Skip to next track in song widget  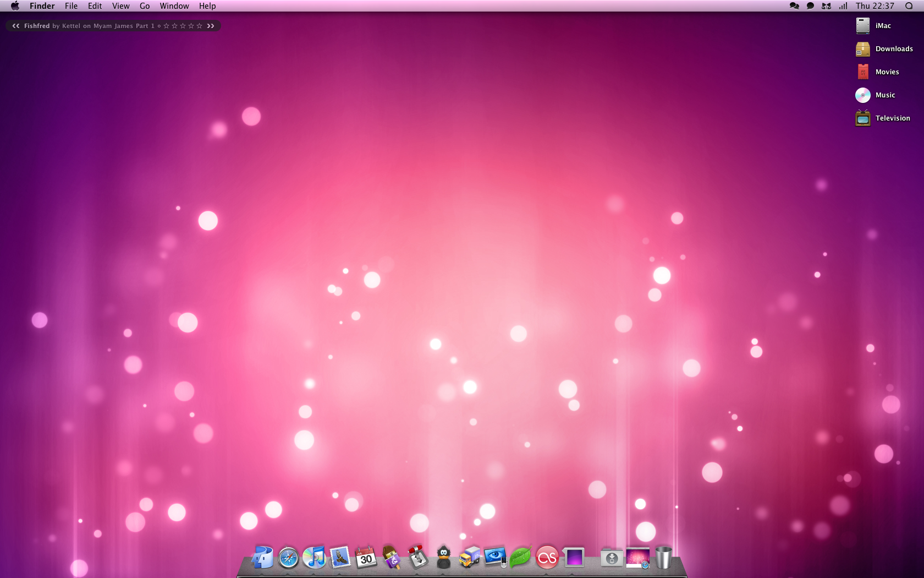point(211,26)
